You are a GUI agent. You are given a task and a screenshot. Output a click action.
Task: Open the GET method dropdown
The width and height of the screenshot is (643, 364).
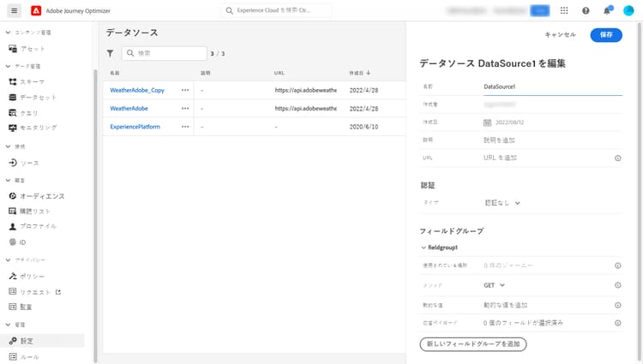tap(494, 285)
